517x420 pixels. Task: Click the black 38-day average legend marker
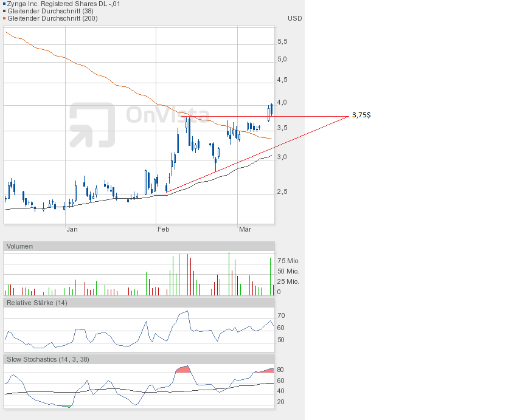[x=5, y=11]
